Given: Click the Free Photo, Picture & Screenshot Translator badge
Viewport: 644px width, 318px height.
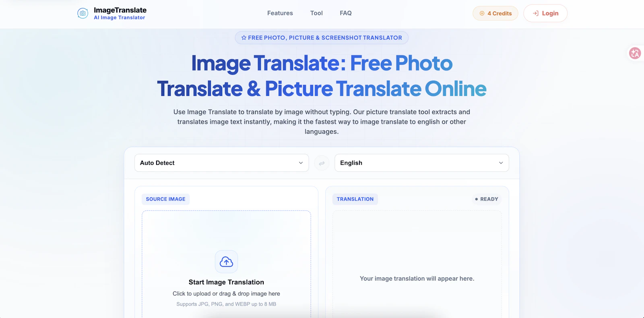Looking at the screenshot, I should (x=322, y=38).
